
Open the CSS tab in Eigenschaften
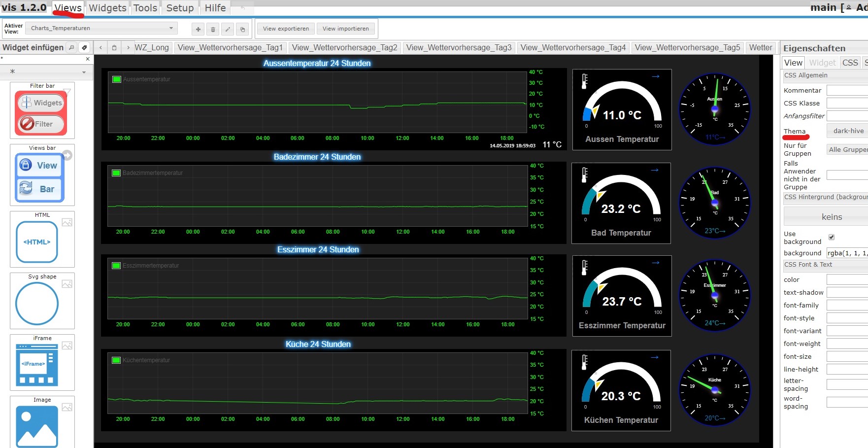(x=850, y=63)
